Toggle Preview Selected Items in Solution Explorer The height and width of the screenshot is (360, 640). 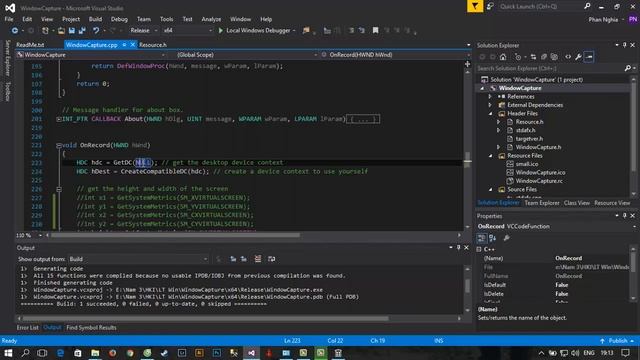point(589,57)
